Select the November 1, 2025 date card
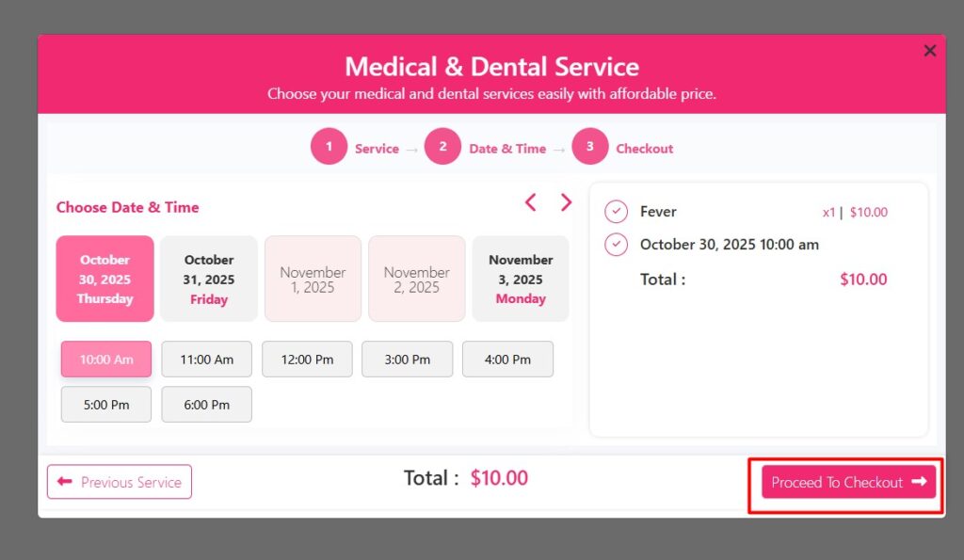Image resolution: width=964 pixels, height=560 pixels. (x=313, y=279)
